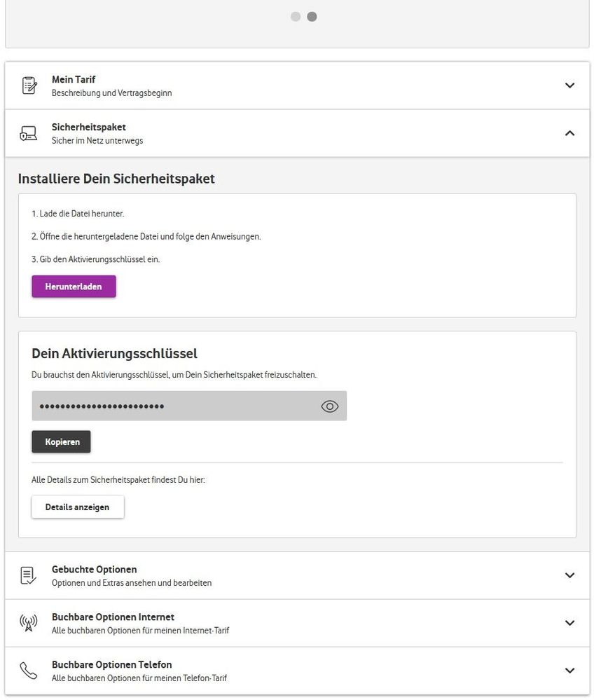Click the masked activation key field
Viewport: 594px width, 700px height.
click(x=175, y=406)
